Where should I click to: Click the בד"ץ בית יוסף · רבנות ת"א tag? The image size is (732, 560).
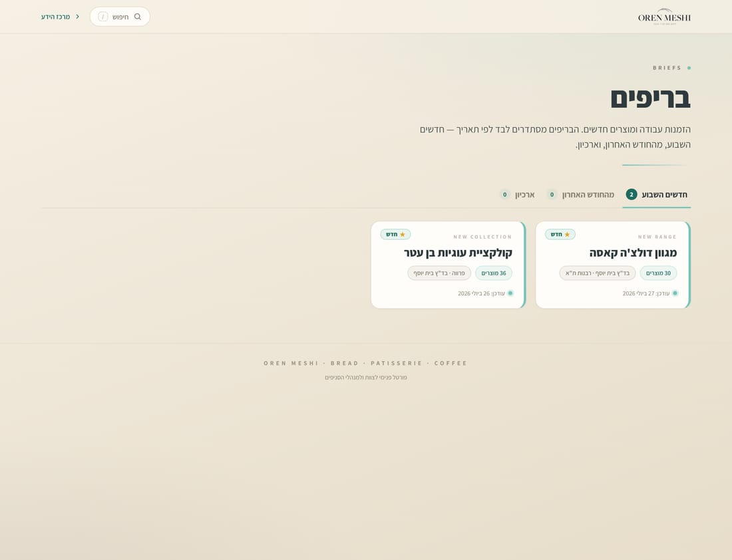click(x=598, y=273)
